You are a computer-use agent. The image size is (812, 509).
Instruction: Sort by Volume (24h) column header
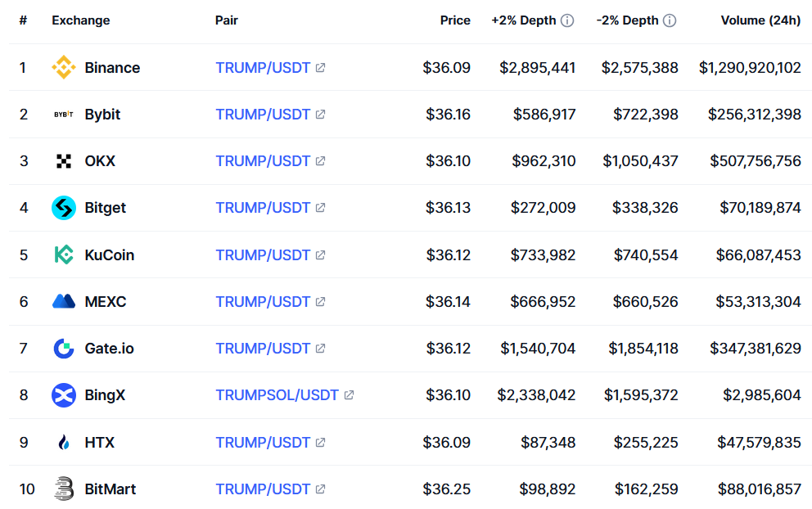point(760,20)
